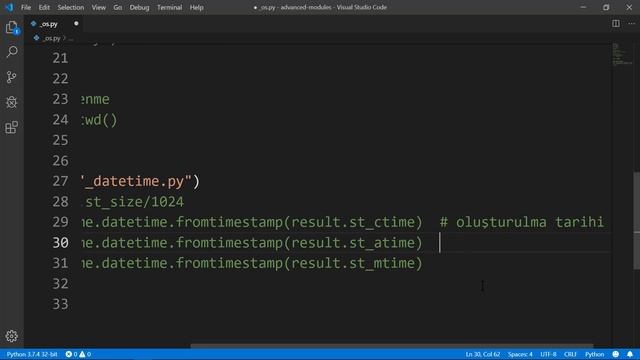The width and height of the screenshot is (640, 360).
Task: Open the Edit menu
Action: (x=44, y=7)
